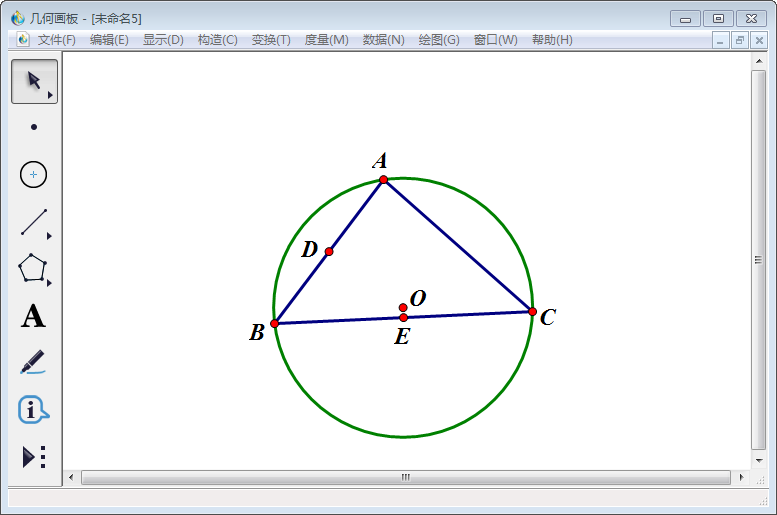Click the horizontal scrollbar right arrow
Image resolution: width=777 pixels, height=515 pixels.
(x=741, y=477)
